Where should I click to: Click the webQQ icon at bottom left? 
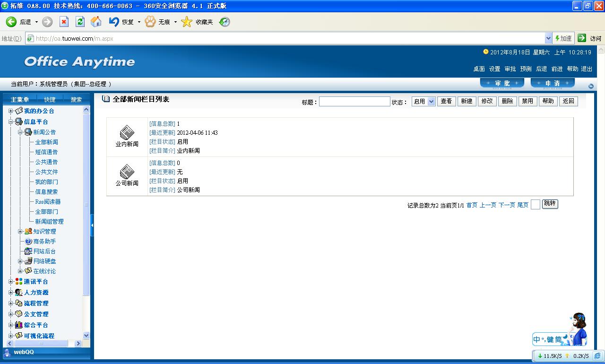pyautogui.click(x=7, y=352)
